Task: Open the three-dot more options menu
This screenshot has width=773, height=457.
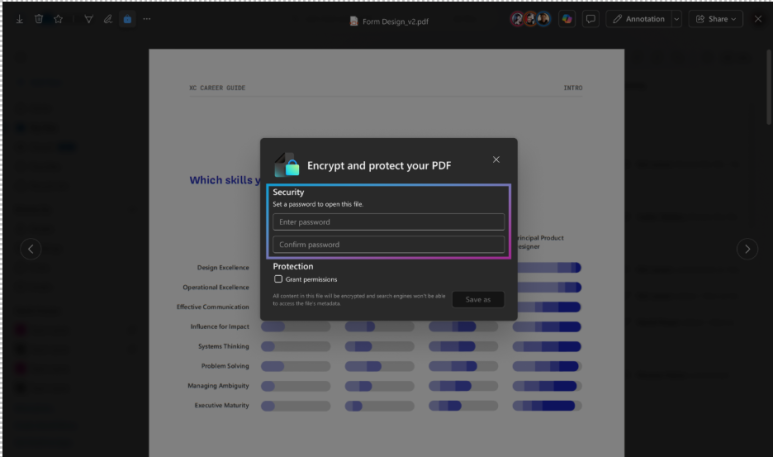Action: tap(147, 19)
